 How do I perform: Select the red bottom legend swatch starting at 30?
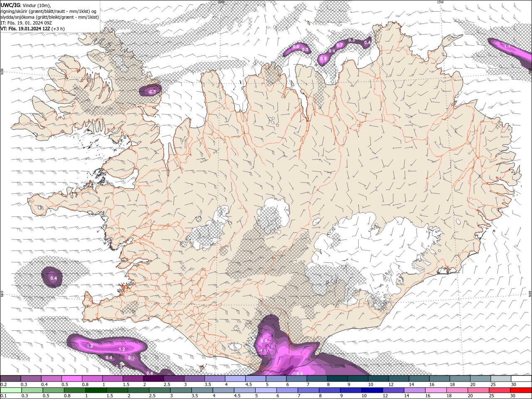point(521,390)
